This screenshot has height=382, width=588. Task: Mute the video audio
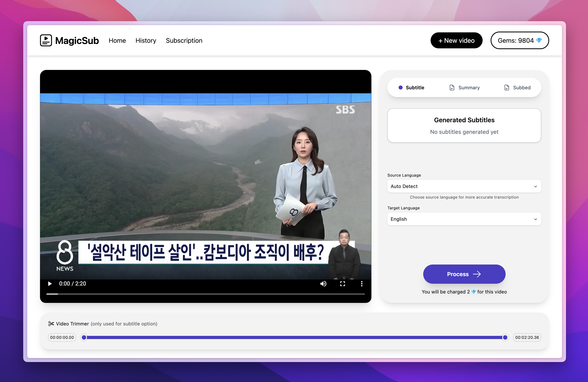point(323,284)
